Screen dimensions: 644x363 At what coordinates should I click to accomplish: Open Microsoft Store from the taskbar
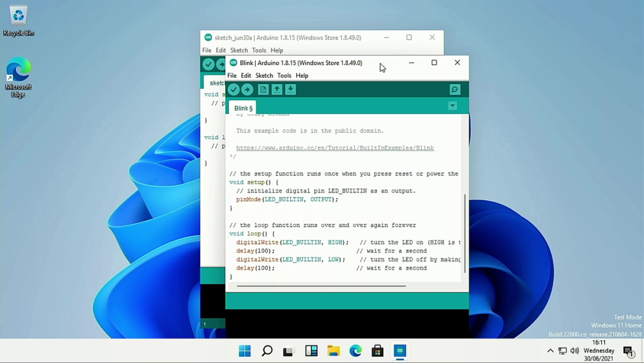coord(377,351)
